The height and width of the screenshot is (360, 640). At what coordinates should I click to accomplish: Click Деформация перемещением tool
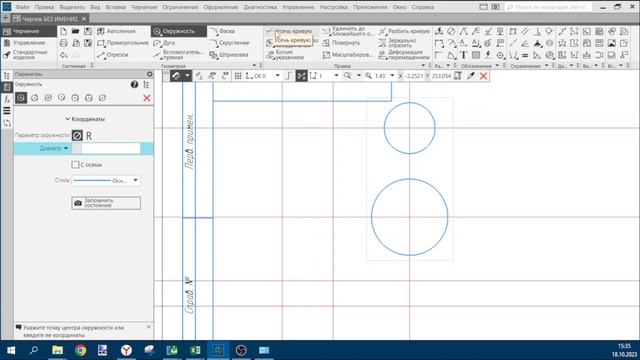click(x=404, y=55)
